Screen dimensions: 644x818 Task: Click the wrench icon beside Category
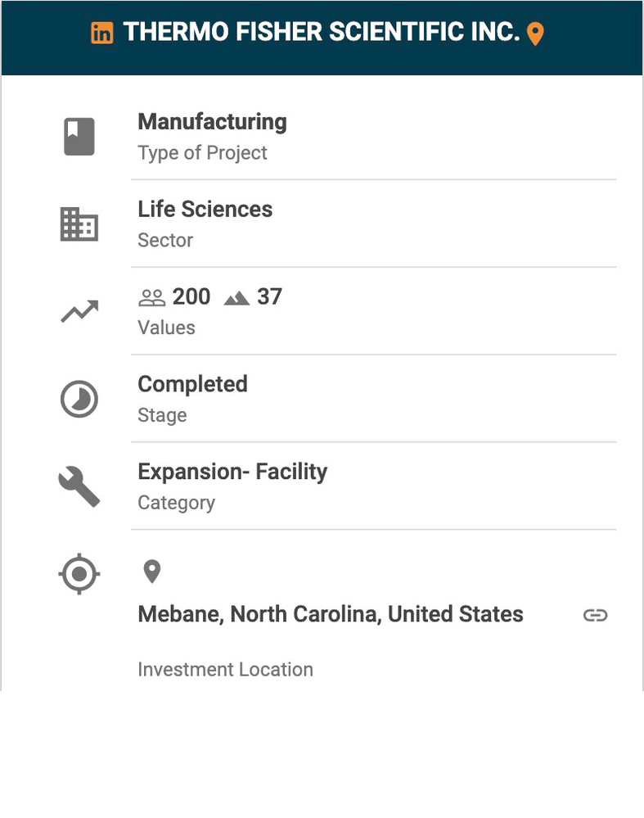click(x=79, y=486)
